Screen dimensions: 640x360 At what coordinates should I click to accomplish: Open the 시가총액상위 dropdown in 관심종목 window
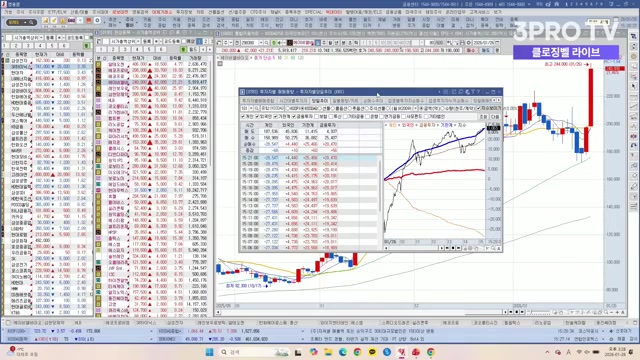[x=139, y=41]
